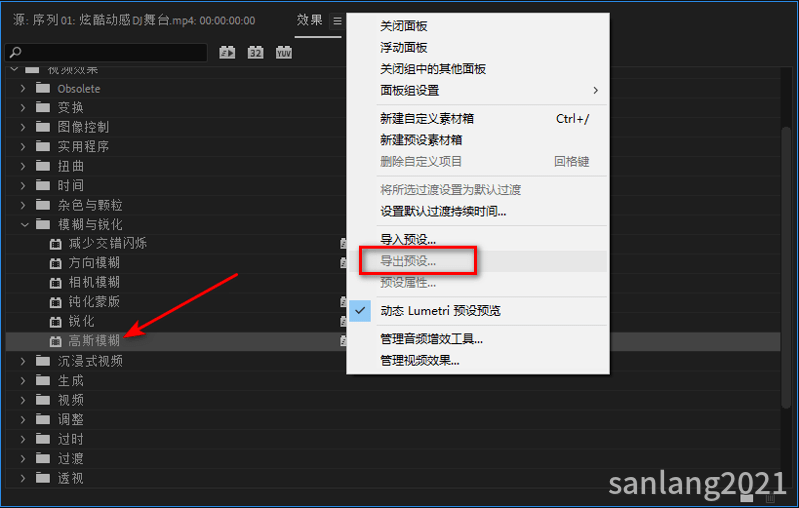This screenshot has width=799, height=508.
Task: Click the 模糊与锐化 folder icon
Action: pos(43,224)
